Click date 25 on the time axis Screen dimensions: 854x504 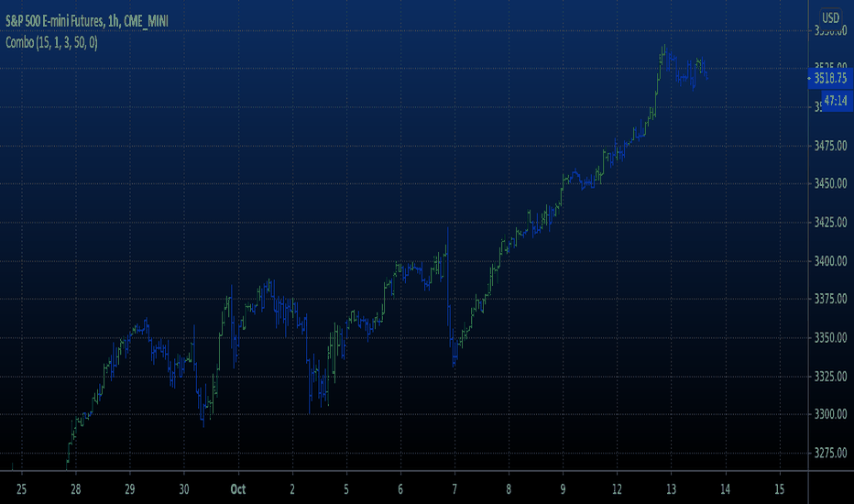click(21, 489)
